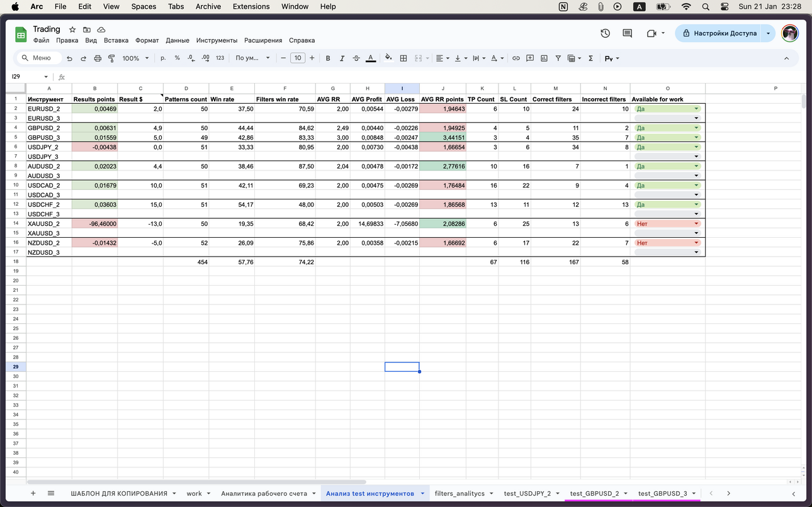The image size is (812, 507).
Task: Open Файл menu
Action: click(41, 40)
